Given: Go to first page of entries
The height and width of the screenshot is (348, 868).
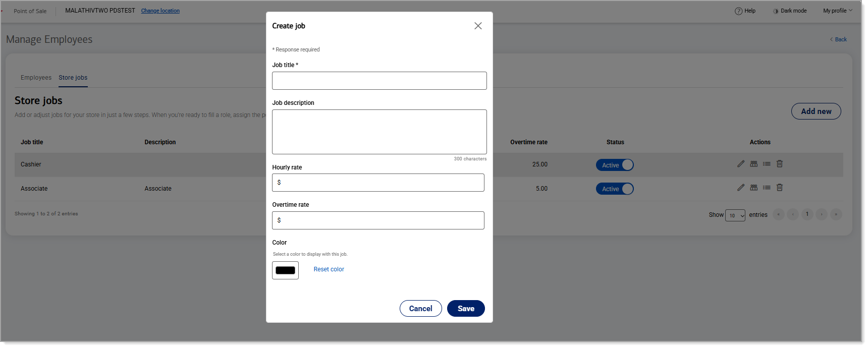Looking at the screenshot, I should pyautogui.click(x=779, y=214).
